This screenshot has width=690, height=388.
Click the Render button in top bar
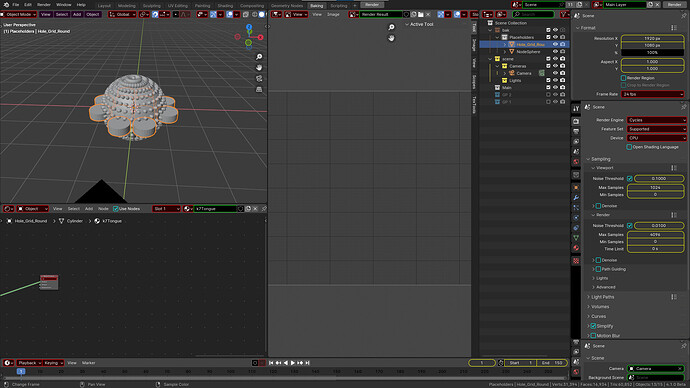click(x=372, y=5)
